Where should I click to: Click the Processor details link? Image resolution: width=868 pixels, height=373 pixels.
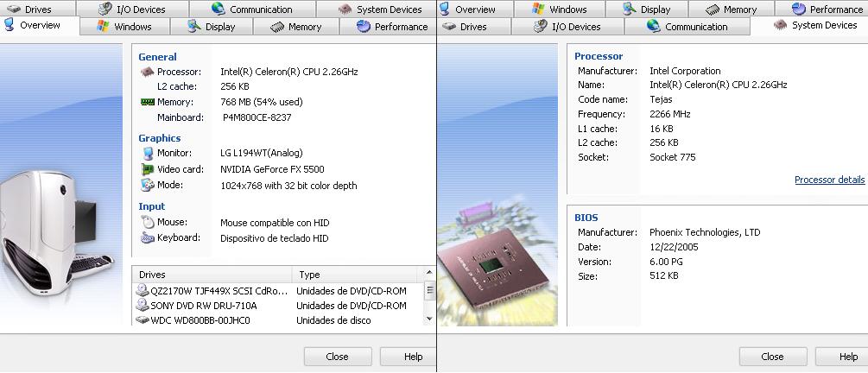coord(829,180)
